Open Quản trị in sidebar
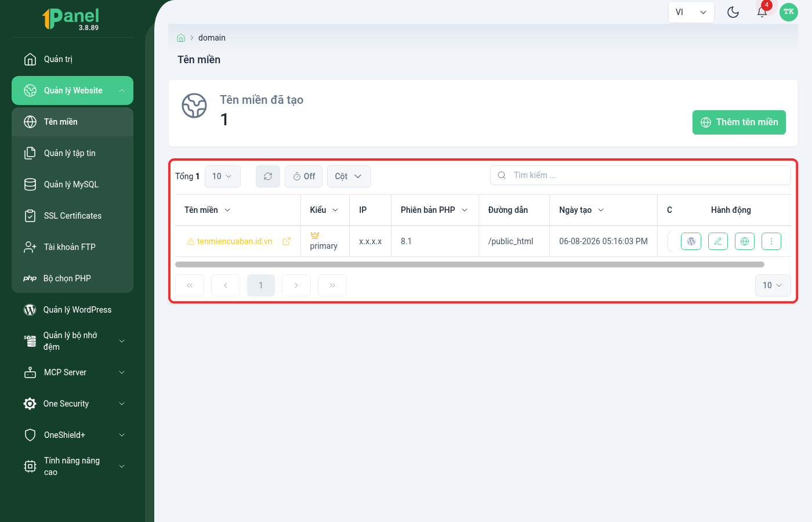 coord(72,59)
